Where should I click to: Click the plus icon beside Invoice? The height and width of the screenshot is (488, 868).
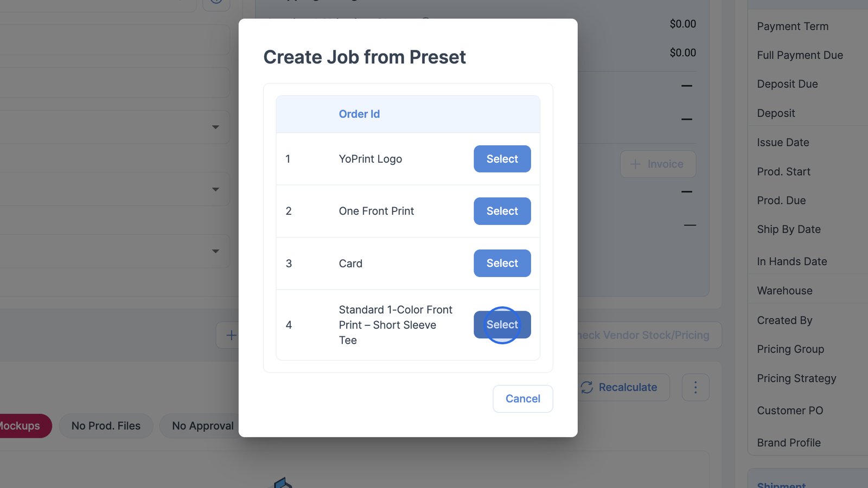(x=635, y=164)
